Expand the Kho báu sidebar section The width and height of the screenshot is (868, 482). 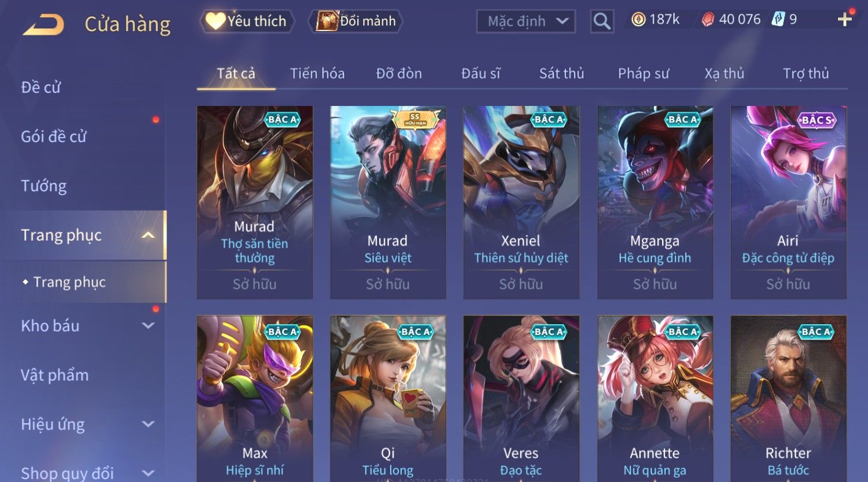pos(148,325)
